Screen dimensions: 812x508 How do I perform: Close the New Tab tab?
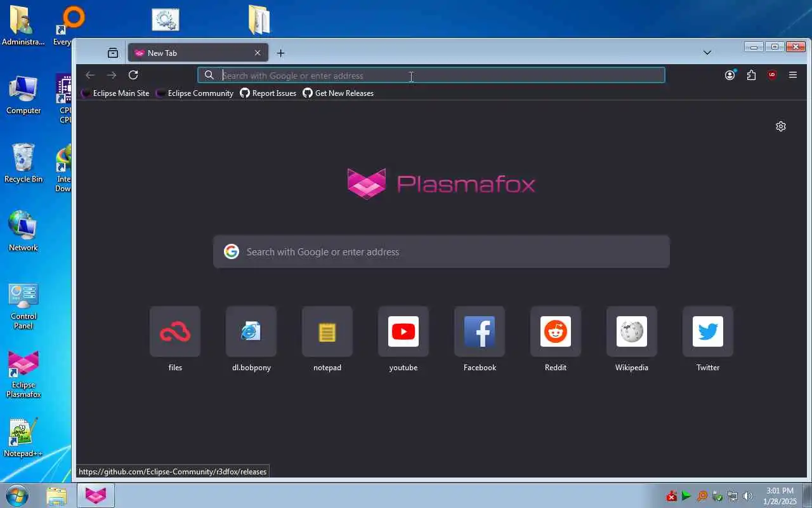tap(258, 53)
